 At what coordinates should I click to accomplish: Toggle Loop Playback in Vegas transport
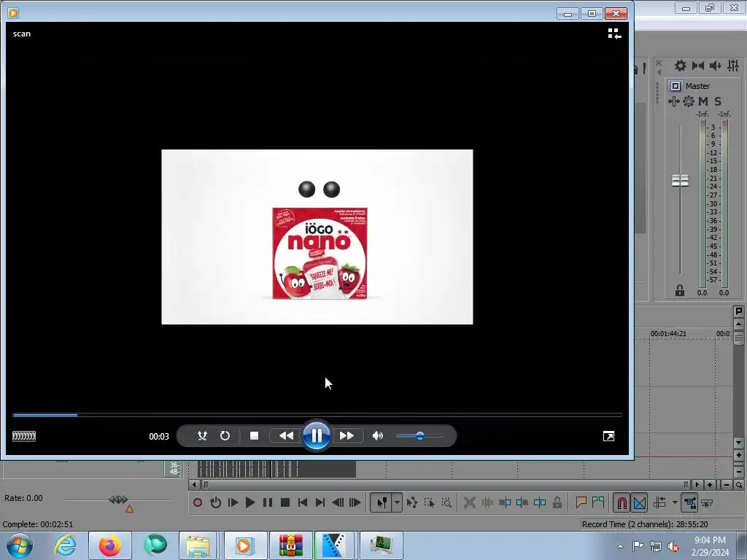coord(215,502)
